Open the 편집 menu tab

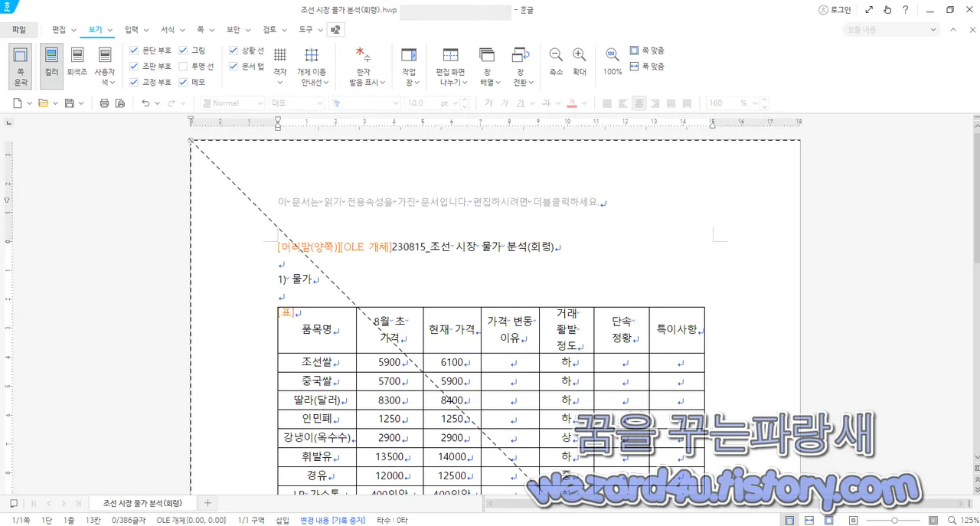(59, 30)
